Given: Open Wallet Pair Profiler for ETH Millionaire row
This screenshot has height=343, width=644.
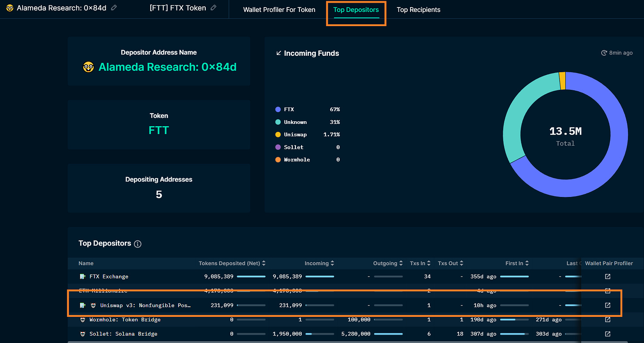Looking at the screenshot, I should (x=608, y=291).
